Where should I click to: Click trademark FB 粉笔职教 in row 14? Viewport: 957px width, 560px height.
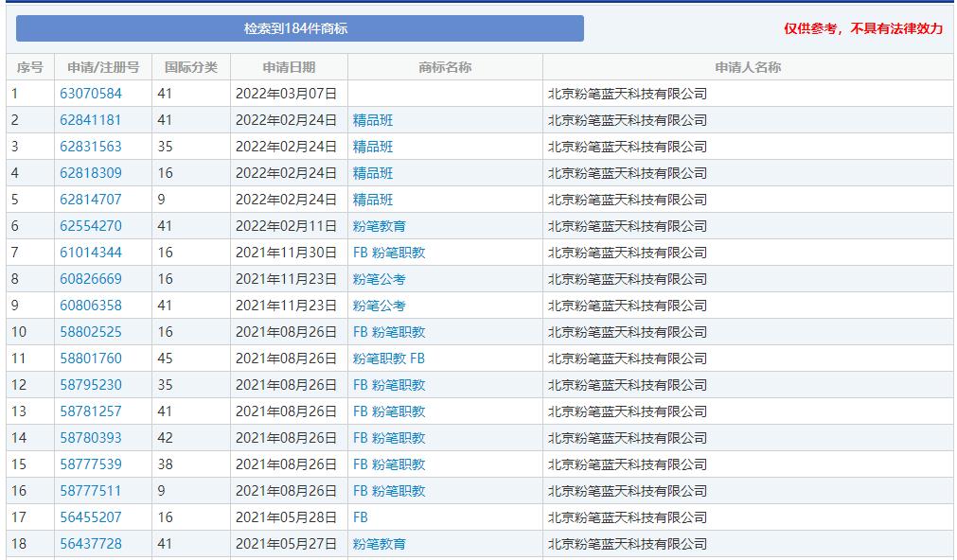tap(389, 438)
